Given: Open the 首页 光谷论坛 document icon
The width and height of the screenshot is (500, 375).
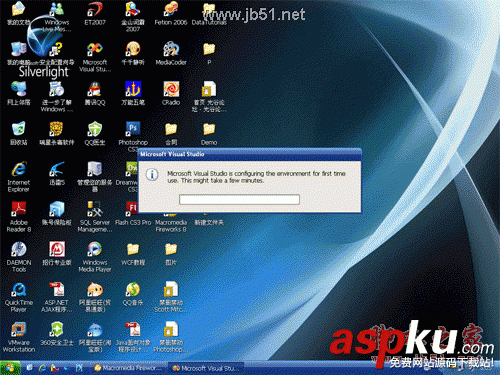Looking at the screenshot, I should 209,89.
